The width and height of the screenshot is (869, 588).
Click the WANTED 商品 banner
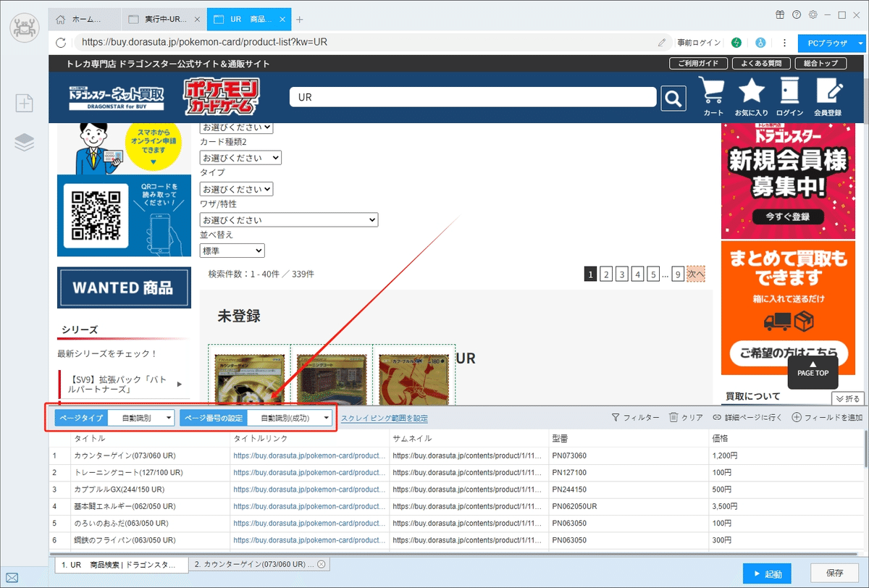pos(124,287)
